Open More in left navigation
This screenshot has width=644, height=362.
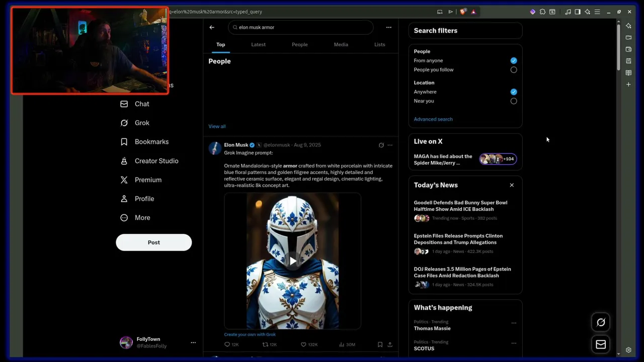tap(135, 218)
